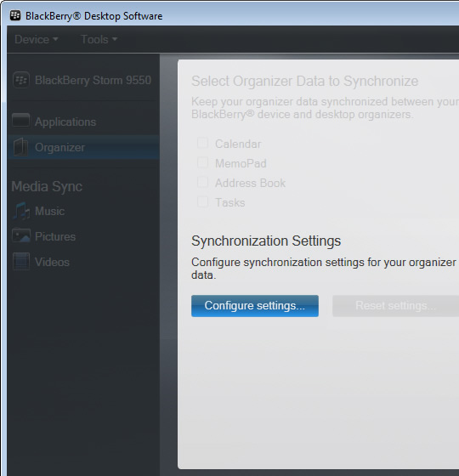Go to Music under Media Sync
The width and height of the screenshot is (459, 476).
click(x=50, y=211)
